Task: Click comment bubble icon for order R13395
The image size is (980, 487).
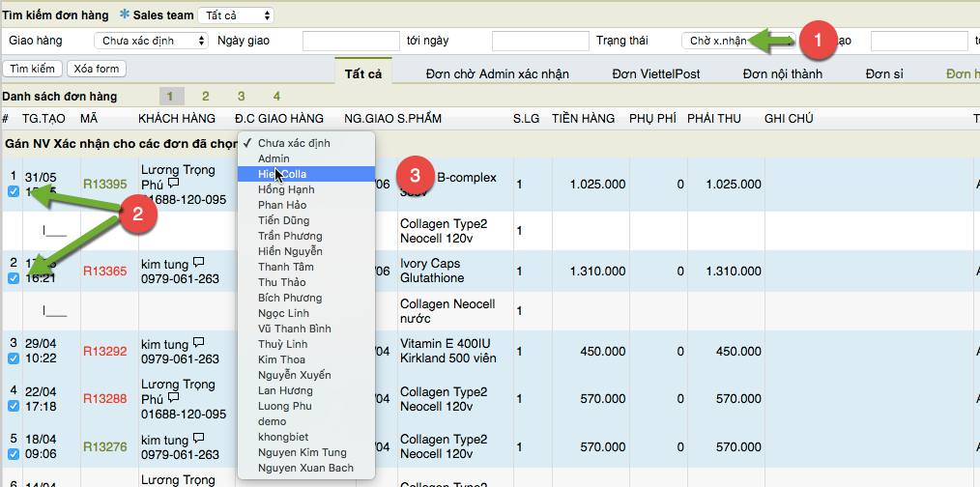Action: point(173,183)
